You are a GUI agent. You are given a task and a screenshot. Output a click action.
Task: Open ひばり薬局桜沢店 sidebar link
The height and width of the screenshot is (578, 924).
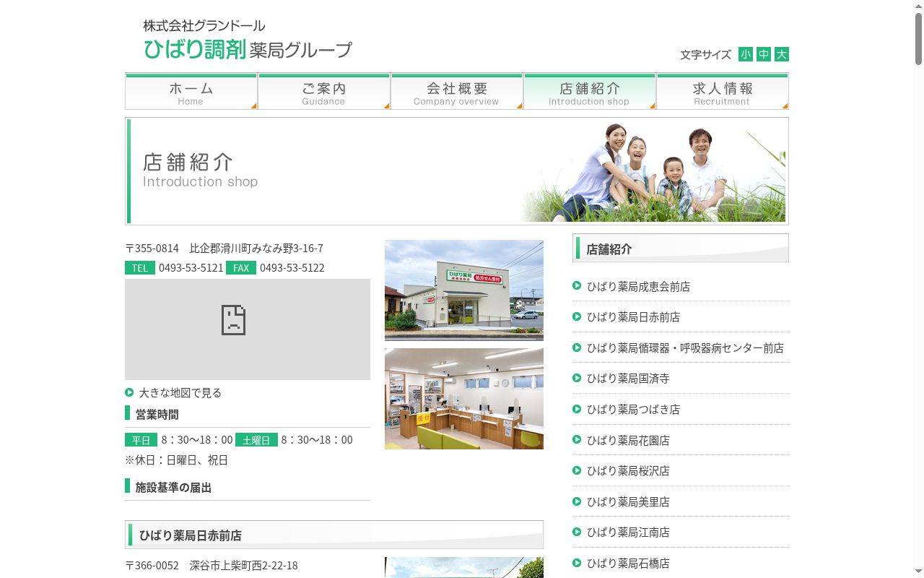coord(628,471)
